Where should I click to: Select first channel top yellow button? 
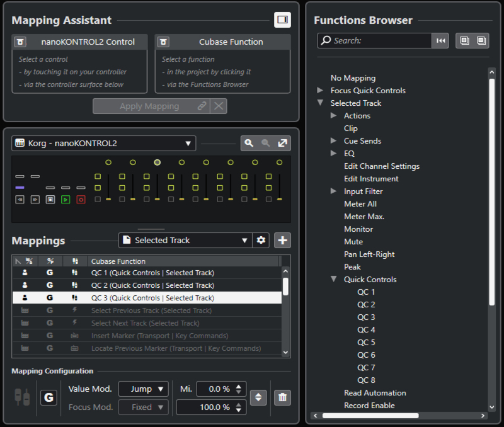(98, 176)
